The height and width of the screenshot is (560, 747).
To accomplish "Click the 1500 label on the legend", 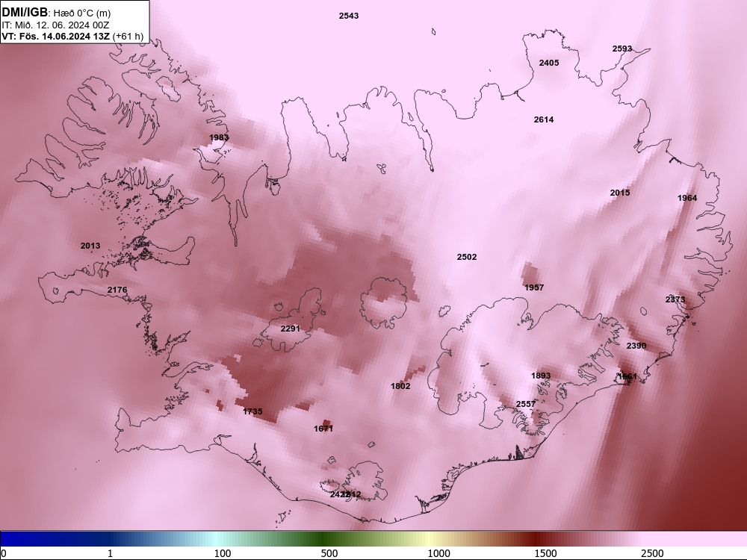I will (545, 554).
